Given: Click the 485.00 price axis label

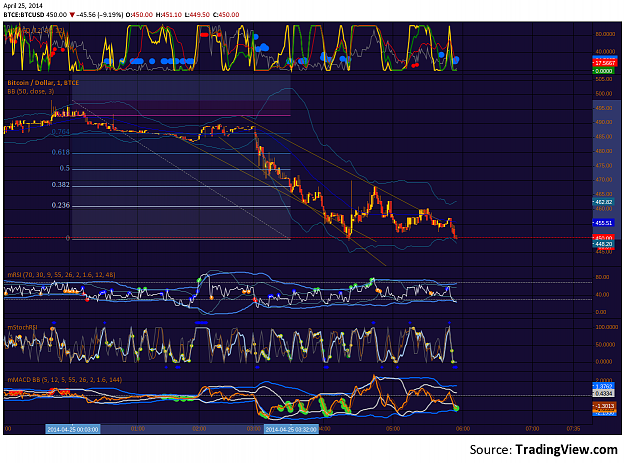Looking at the screenshot, I should click(604, 137).
